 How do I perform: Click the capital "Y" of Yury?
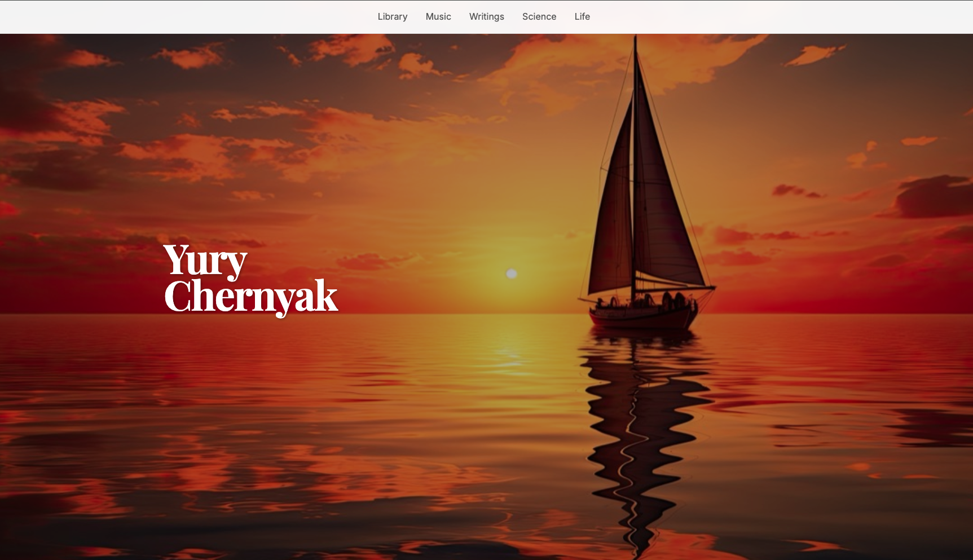tap(177, 259)
